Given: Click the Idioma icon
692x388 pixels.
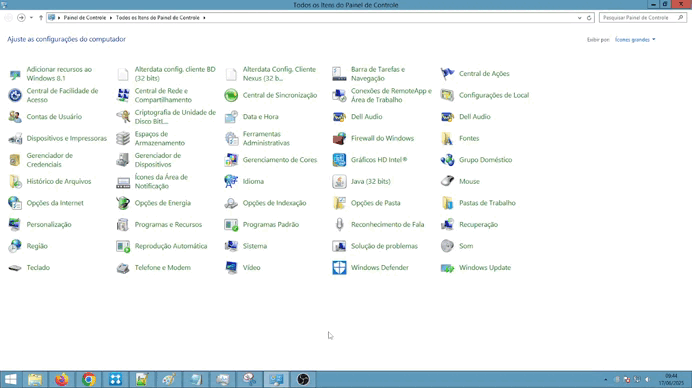Looking at the screenshot, I should (231, 181).
